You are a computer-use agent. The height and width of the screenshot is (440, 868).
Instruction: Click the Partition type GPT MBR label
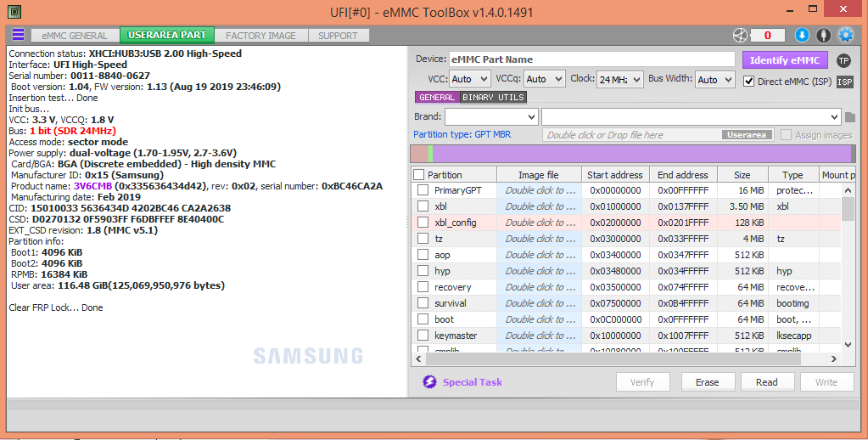[x=462, y=135]
